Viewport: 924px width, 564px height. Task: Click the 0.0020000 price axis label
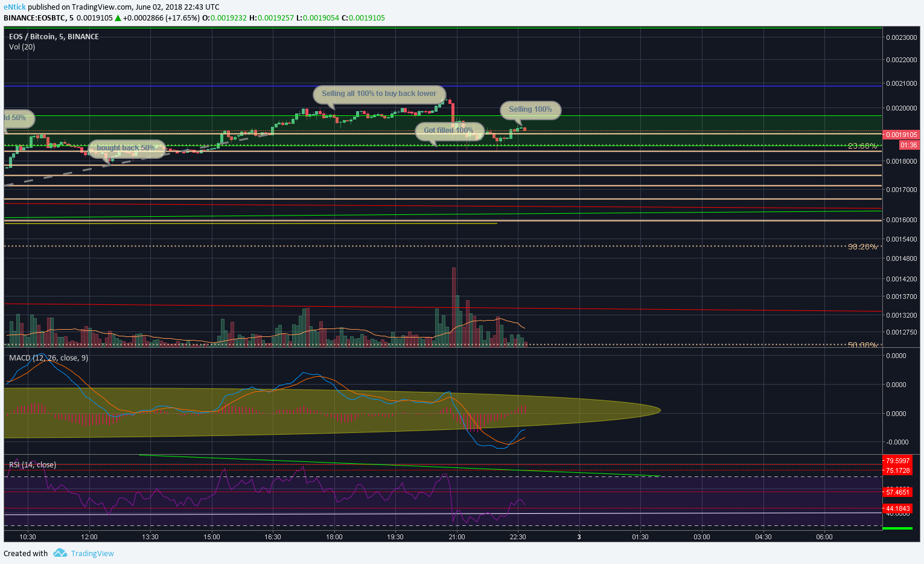(902, 108)
